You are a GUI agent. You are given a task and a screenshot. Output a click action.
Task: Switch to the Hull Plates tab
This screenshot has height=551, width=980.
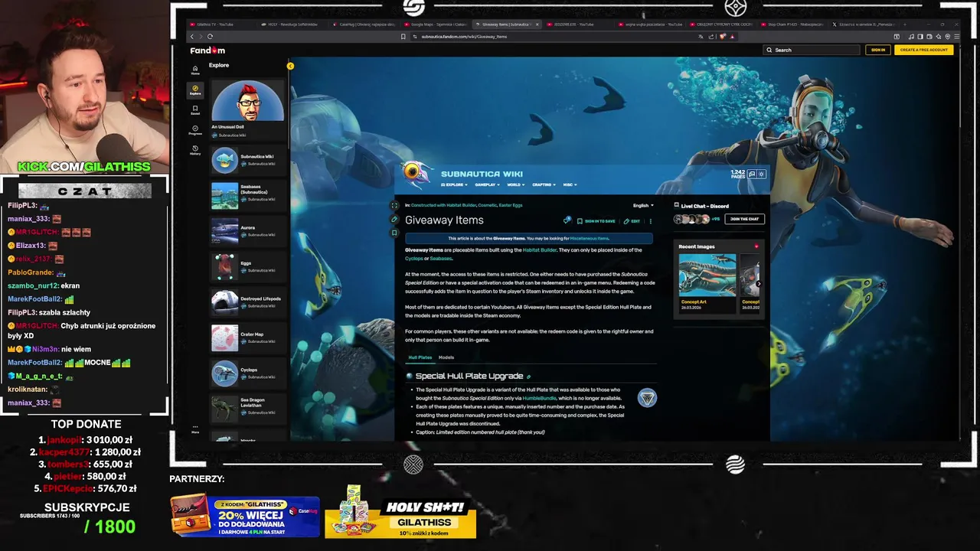(x=420, y=357)
